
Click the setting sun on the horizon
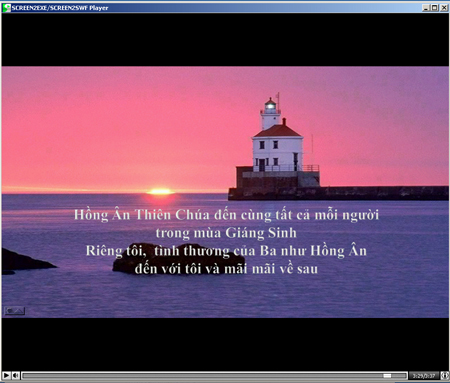tap(161, 191)
